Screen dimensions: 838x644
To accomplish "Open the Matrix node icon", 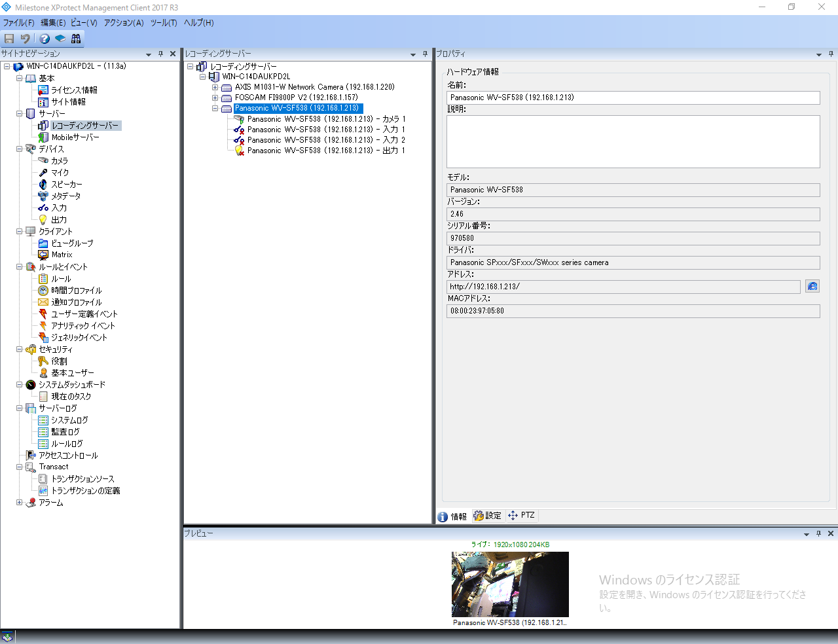I will 43,255.
